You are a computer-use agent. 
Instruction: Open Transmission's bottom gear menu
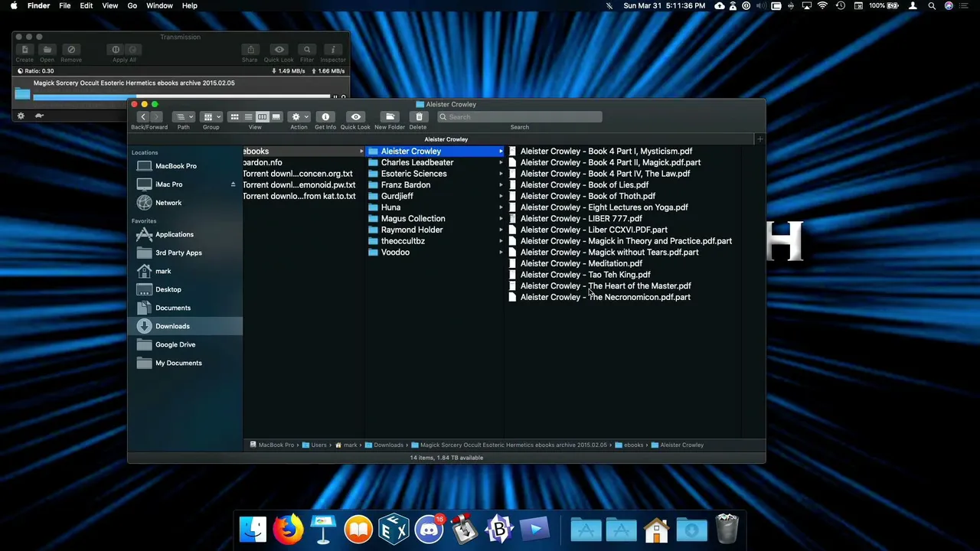(21, 116)
